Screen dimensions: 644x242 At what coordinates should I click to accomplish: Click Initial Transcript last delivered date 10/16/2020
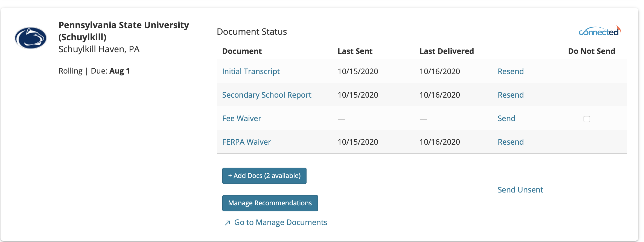pos(440,71)
